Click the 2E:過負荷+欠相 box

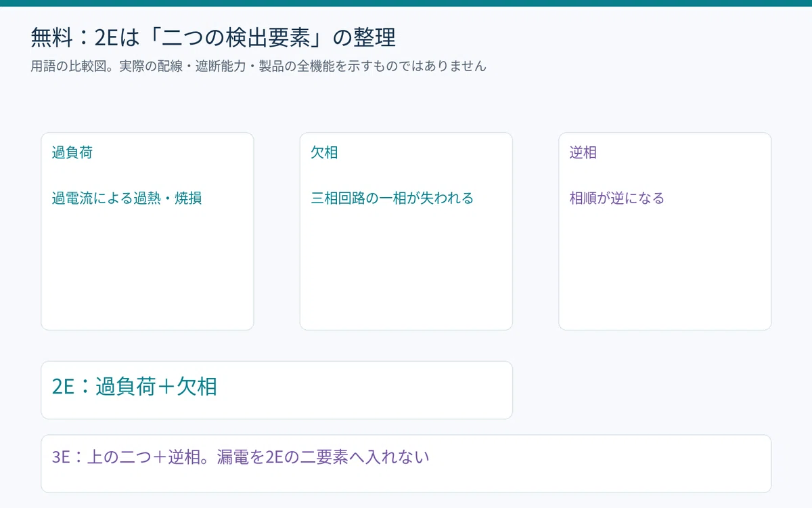click(277, 390)
